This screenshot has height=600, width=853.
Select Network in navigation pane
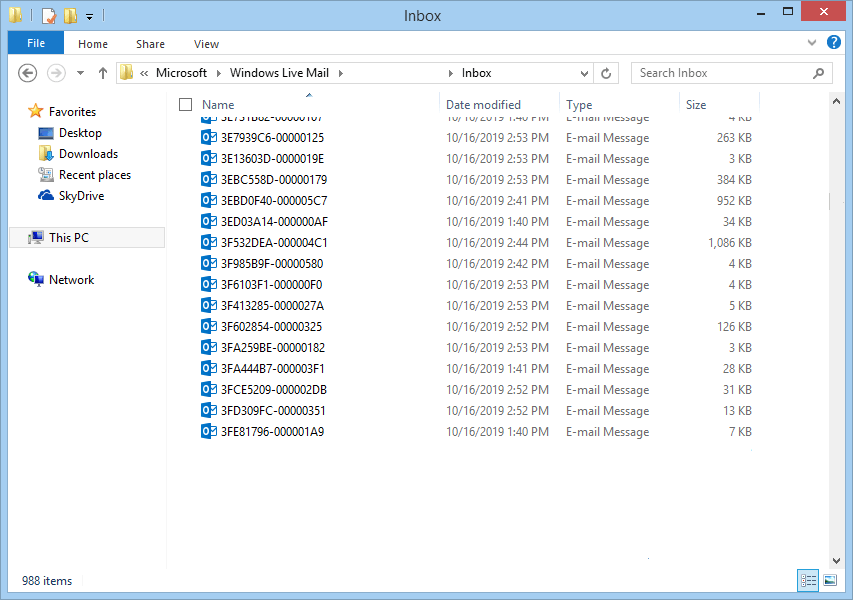click(71, 280)
